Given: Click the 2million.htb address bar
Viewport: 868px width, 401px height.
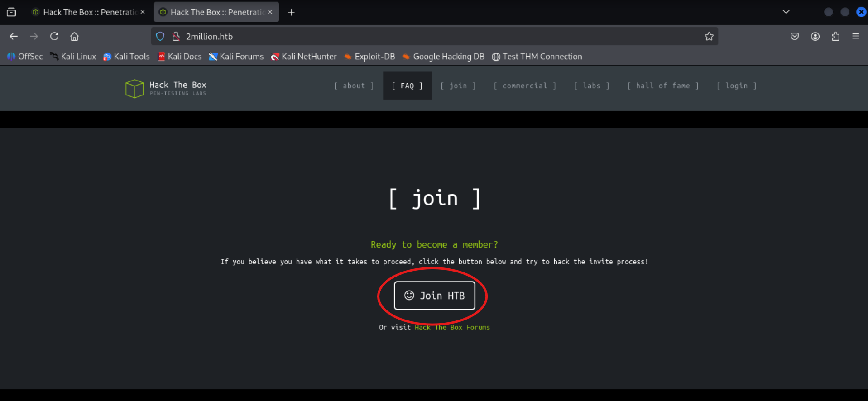Looking at the screenshot, I should tap(435, 36).
